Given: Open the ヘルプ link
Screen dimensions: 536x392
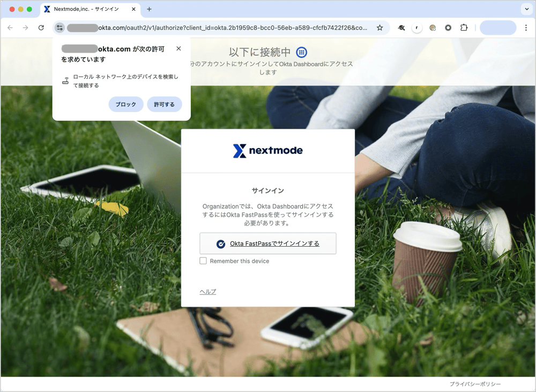Looking at the screenshot, I should tap(208, 292).
